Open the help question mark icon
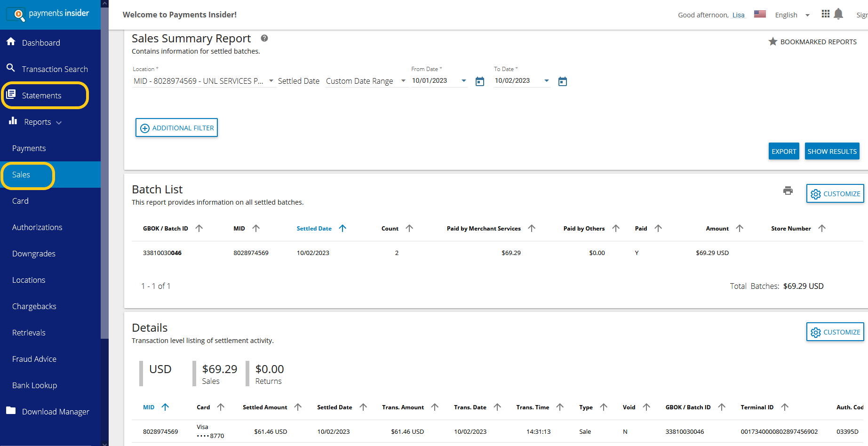This screenshot has height=446, width=868. [x=264, y=38]
